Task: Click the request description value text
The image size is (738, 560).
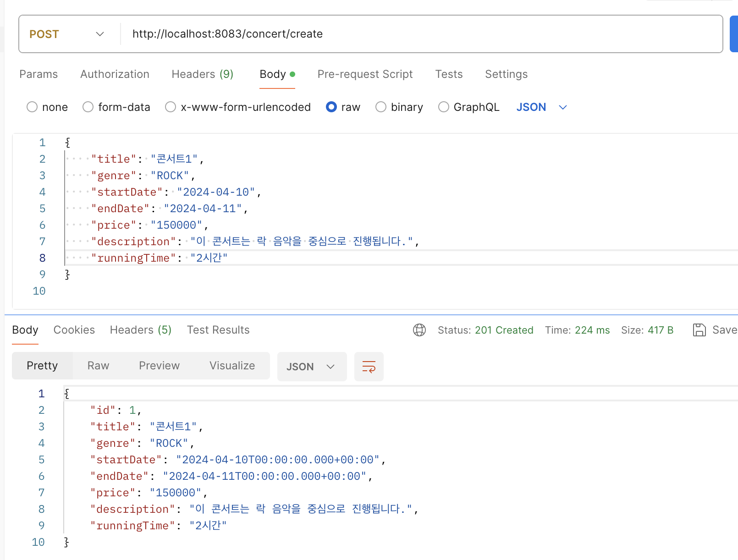Action: tap(302, 242)
